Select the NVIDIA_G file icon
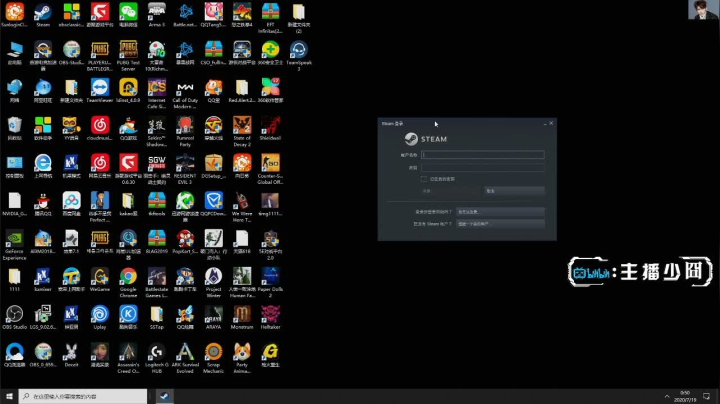The height and width of the screenshot is (404, 720). [x=14, y=204]
